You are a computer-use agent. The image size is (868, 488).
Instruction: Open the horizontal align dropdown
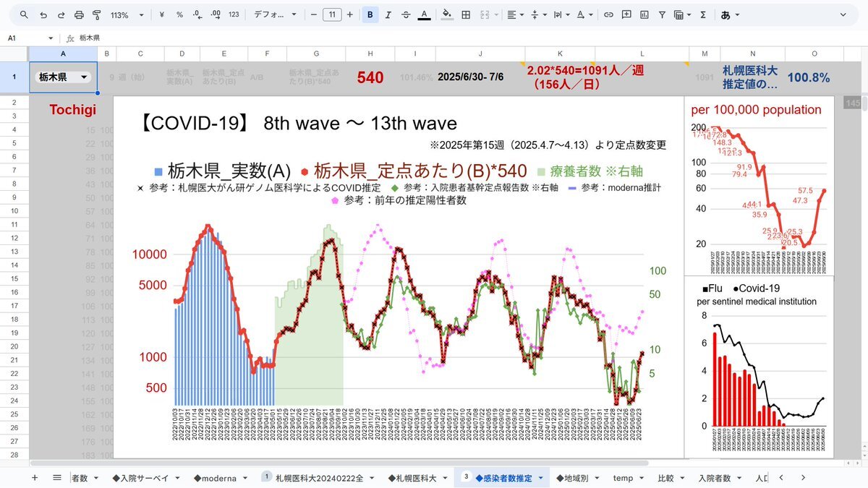515,14
